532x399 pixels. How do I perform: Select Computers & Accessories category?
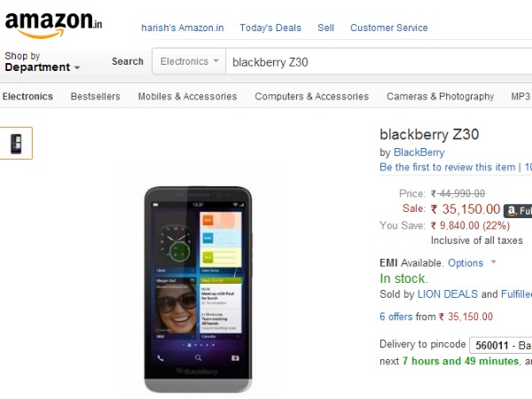(x=312, y=97)
